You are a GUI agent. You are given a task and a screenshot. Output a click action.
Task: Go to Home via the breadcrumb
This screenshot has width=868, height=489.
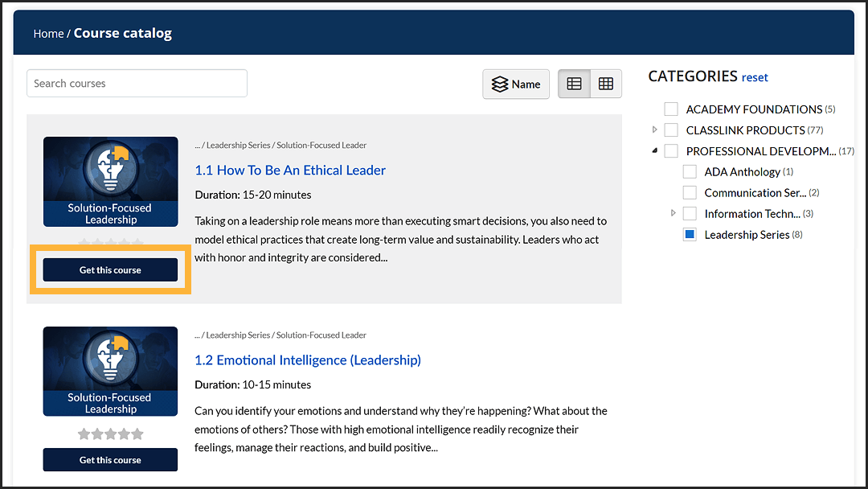pyautogui.click(x=48, y=33)
